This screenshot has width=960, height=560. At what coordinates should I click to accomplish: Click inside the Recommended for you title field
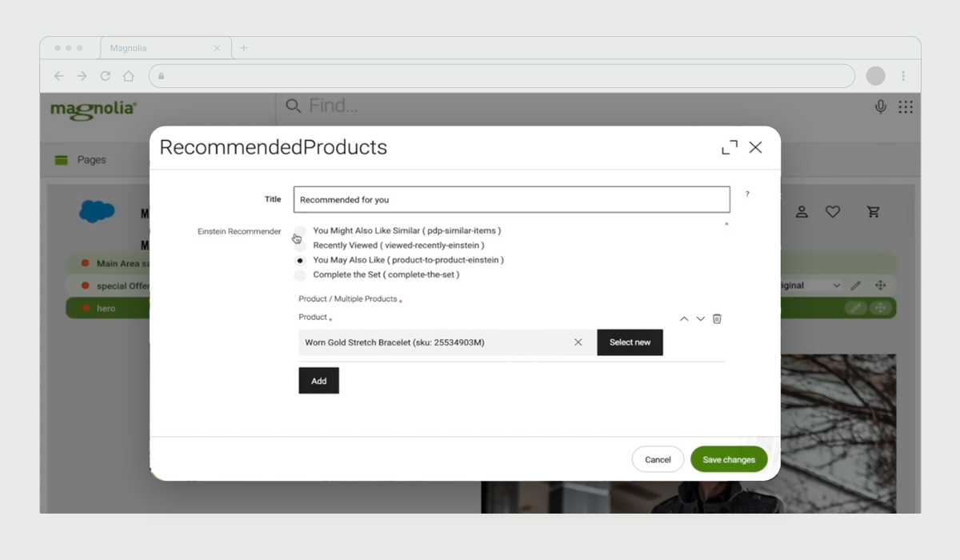point(511,199)
